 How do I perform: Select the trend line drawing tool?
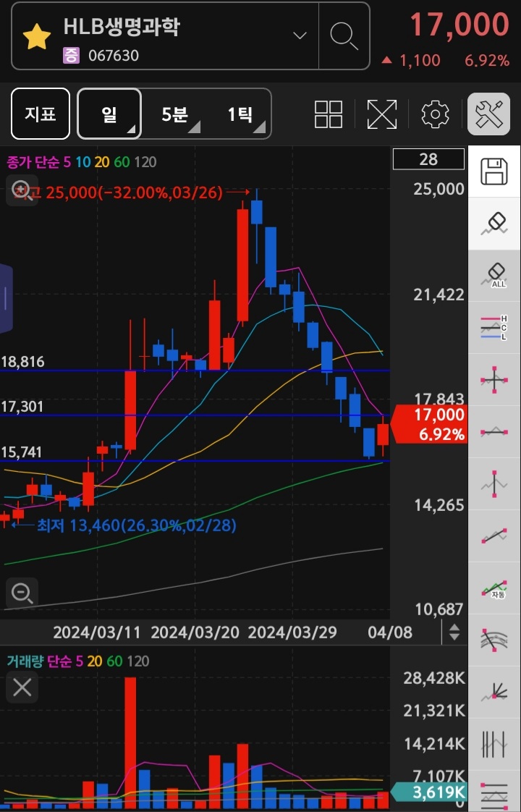click(494, 536)
